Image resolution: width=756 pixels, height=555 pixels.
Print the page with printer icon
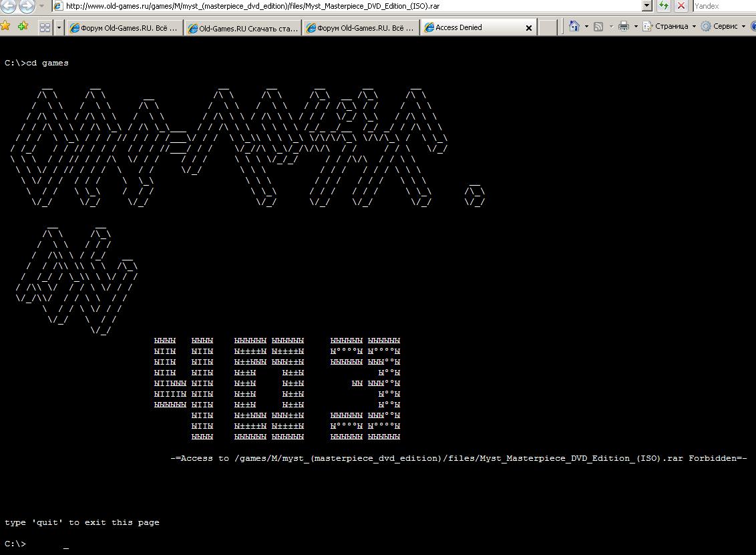click(x=623, y=27)
